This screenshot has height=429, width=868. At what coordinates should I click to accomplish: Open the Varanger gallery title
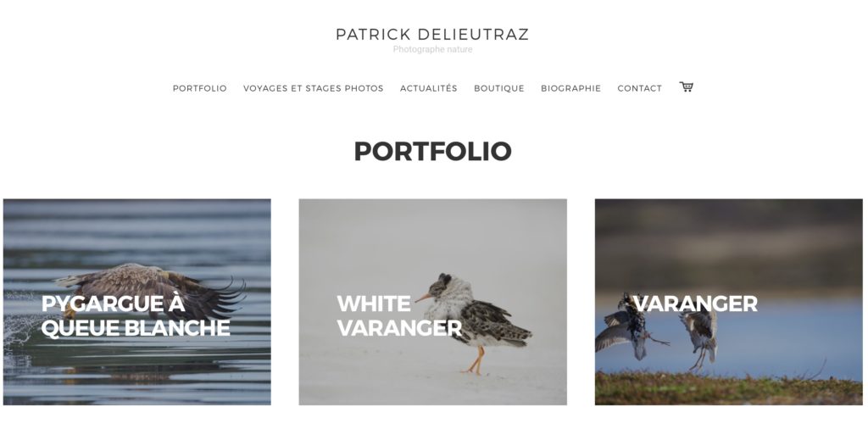(x=695, y=304)
